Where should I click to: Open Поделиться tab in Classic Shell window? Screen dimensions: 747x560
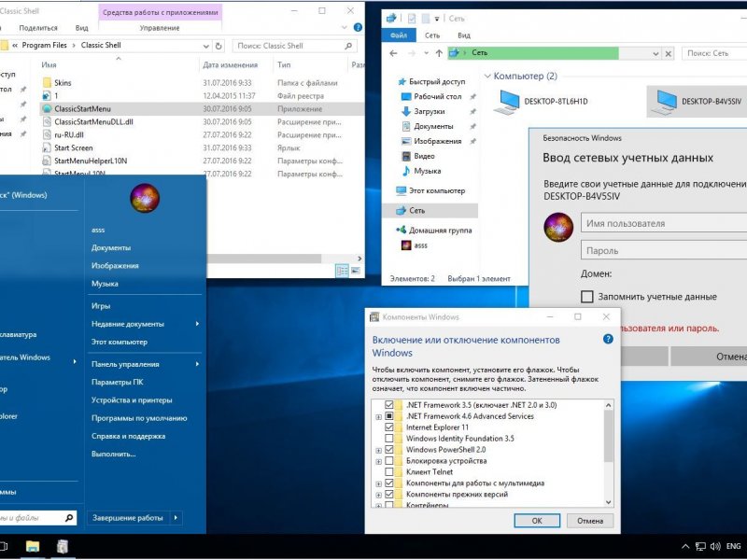click(x=38, y=28)
